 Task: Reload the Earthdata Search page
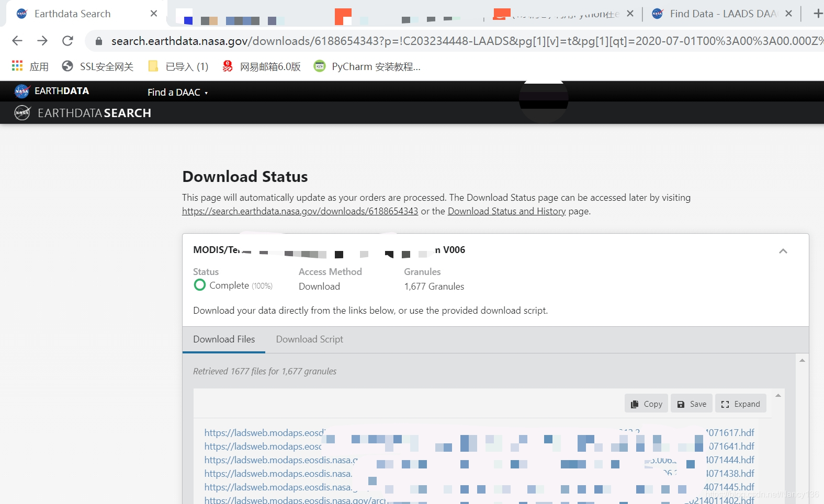click(x=67, y=41)
